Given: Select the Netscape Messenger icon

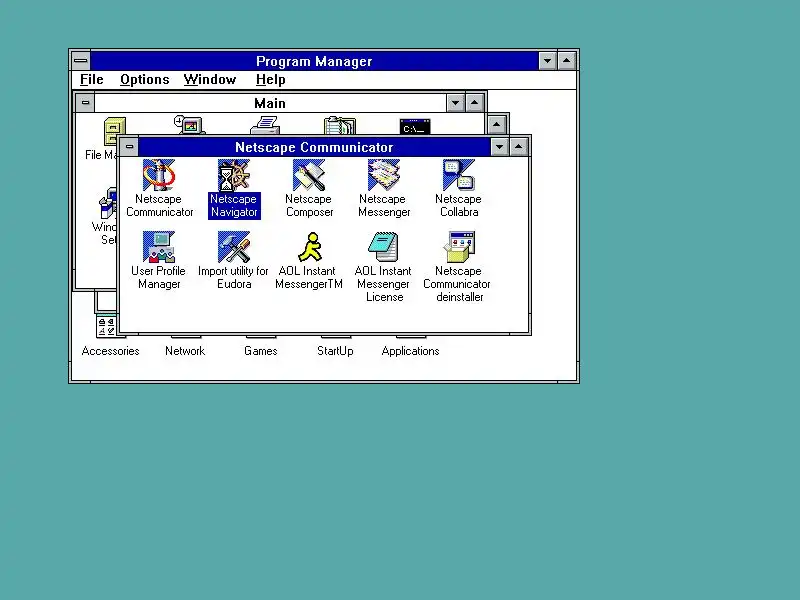Looking at the screenshot, I should (x=384, y=175).
